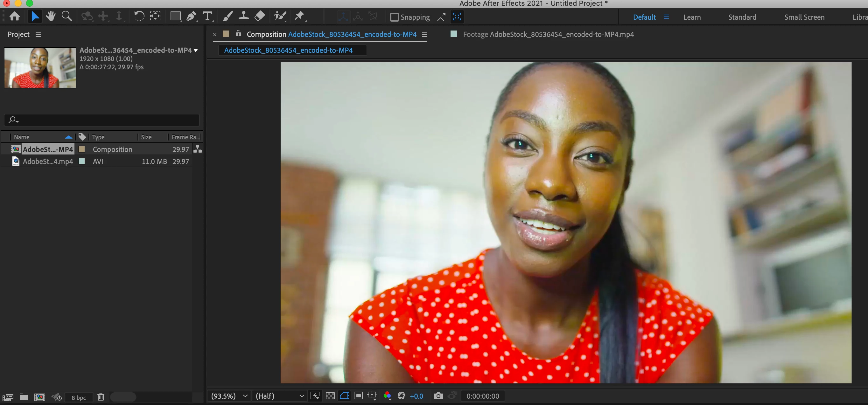Click the current time 0:00:00:00 display

[482, 396]
